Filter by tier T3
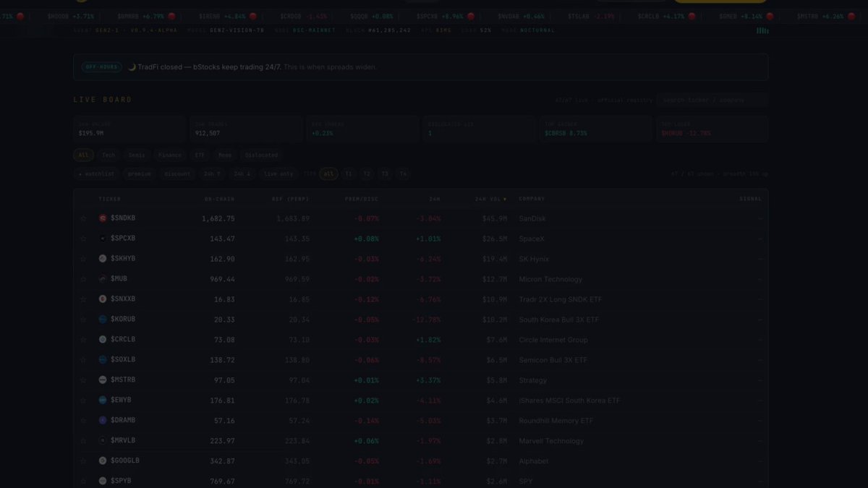Screen dimensions: 868x488 (x=385, y=174)
